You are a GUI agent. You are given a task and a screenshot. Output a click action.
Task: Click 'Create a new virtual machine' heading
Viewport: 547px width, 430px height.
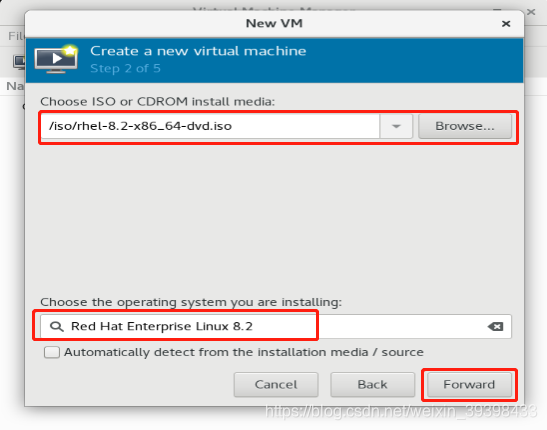198,51
